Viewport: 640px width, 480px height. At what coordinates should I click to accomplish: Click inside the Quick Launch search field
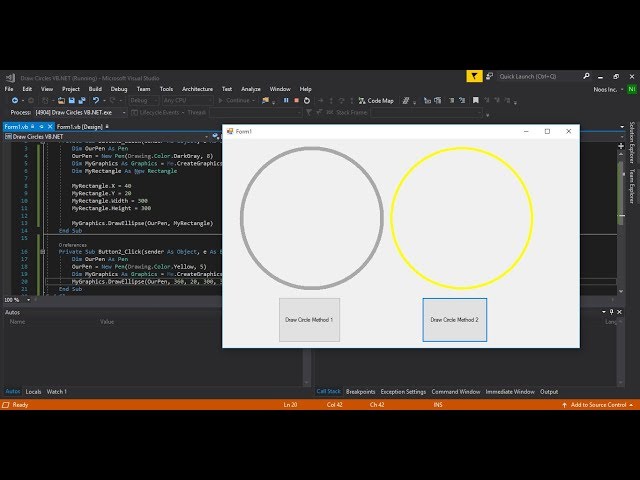tap(539, 76)
